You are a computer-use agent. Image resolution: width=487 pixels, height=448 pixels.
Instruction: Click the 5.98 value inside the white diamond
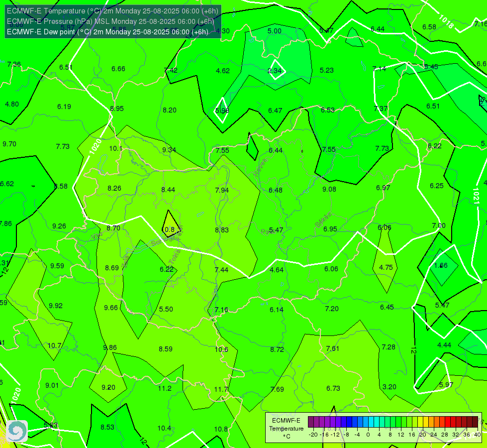pyautogui.click(x=222, y=111)
